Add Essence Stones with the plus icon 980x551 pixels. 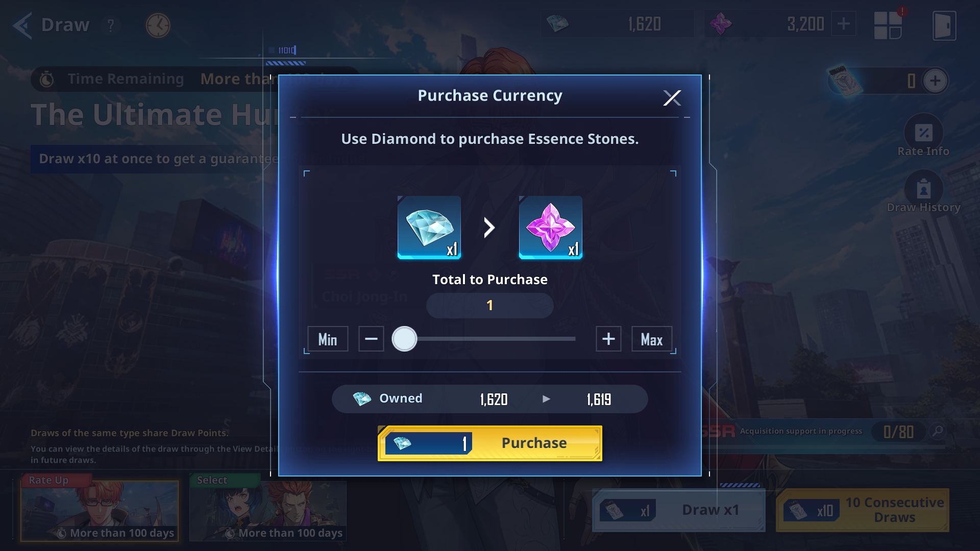coord(844,24)
